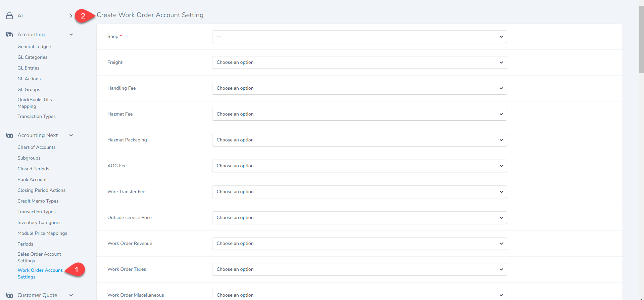The image size is (644, 300).
Task: Open the Shop dropdown
Action: [x=359, y=37]
